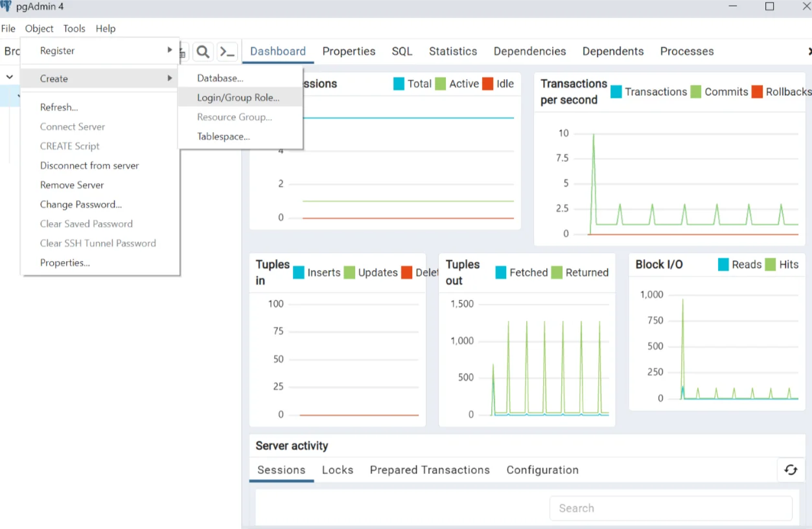Open the Processes tab

pyautogui.click(x=687, y=51)
